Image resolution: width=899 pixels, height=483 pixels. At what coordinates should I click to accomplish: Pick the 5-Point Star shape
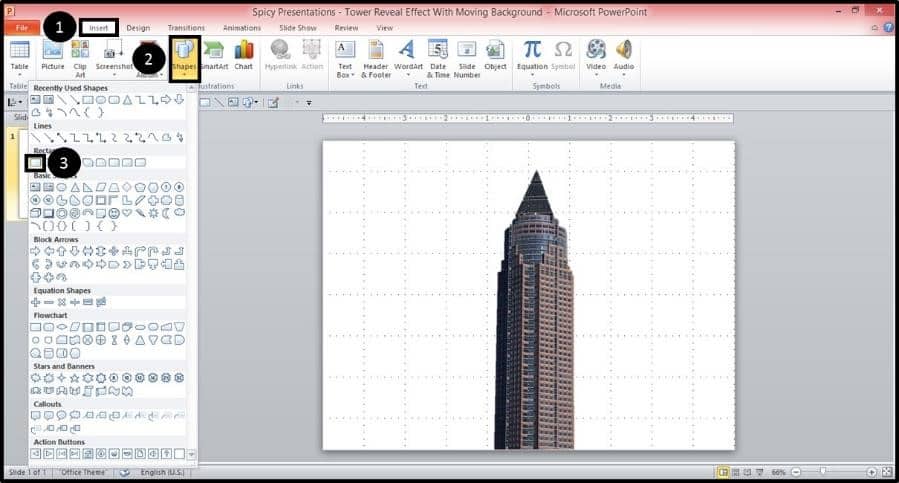coord(75,378)
